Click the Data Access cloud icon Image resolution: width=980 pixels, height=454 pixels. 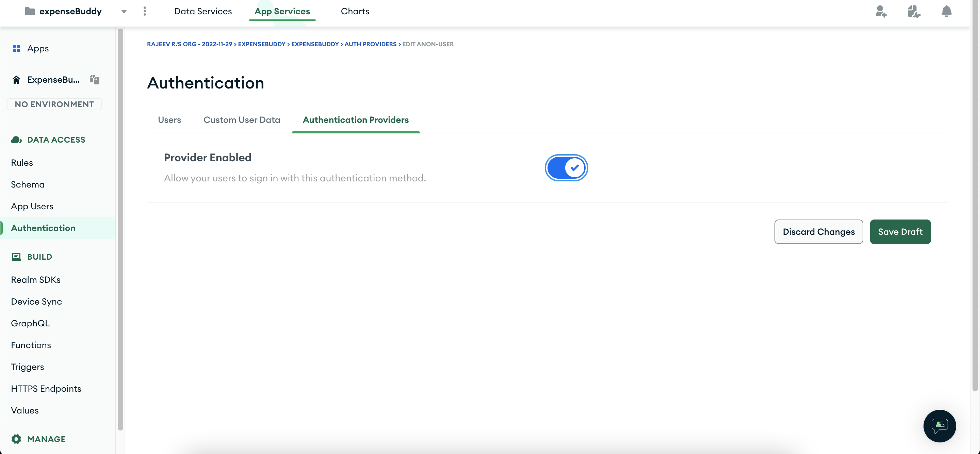[16, 140]
